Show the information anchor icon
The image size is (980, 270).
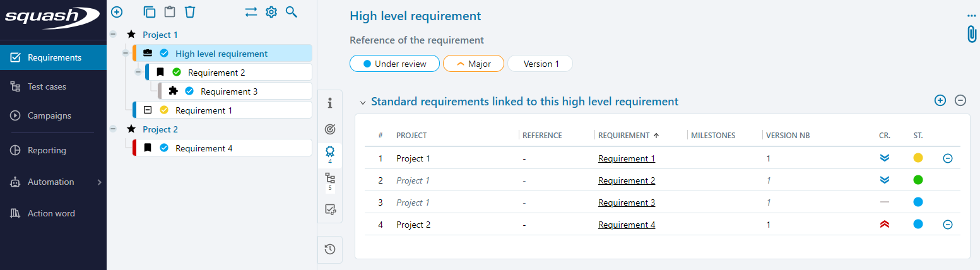(x=329, y=103)
